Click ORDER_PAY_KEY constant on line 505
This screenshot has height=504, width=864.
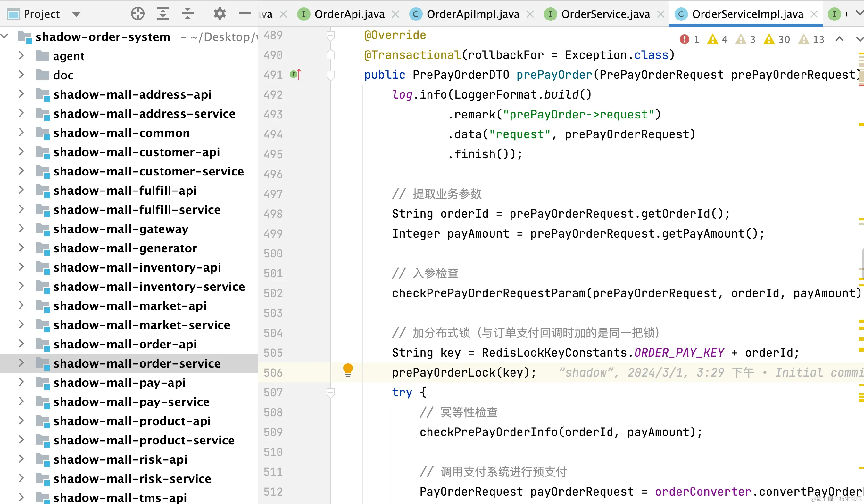click(x=679, y=353)
